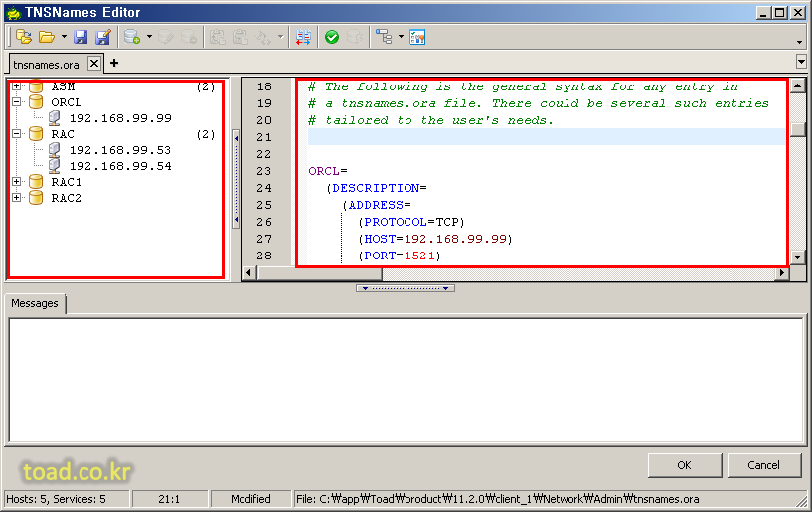Click the second greyed clipboard paste icon
The image size is (812, 512).
[240, 37]
